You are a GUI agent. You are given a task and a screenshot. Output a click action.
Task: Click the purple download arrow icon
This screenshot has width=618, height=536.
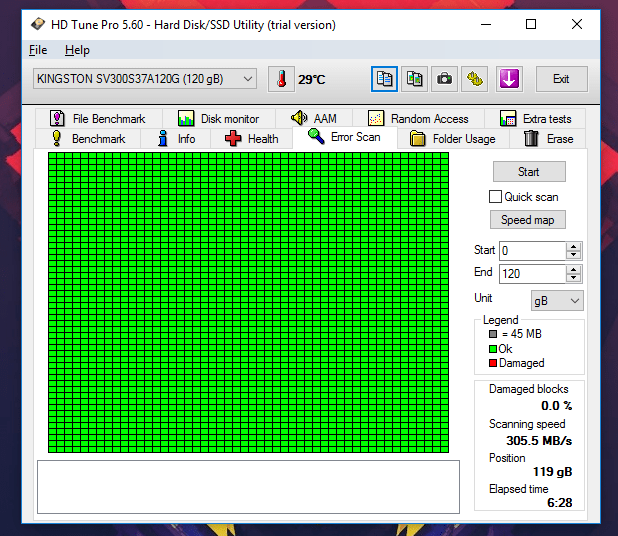509,79
